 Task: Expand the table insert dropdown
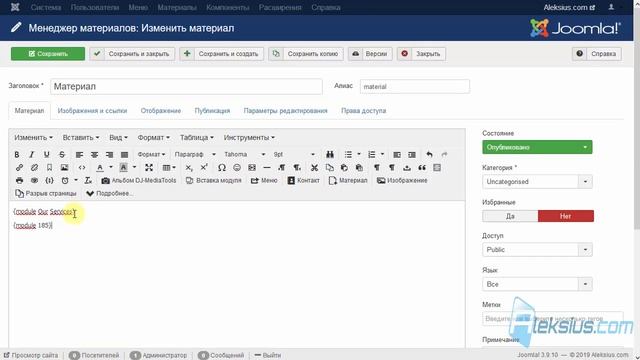point(169,168)
